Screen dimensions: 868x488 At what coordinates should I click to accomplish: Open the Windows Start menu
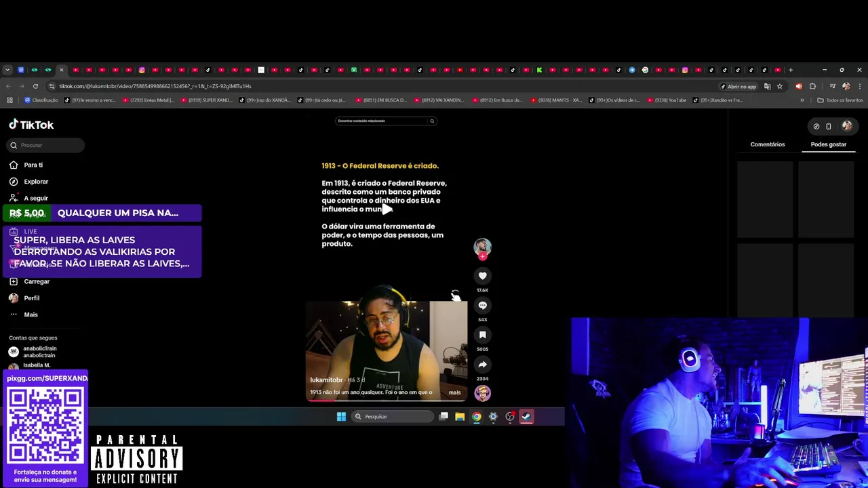[x=341, y=417]
